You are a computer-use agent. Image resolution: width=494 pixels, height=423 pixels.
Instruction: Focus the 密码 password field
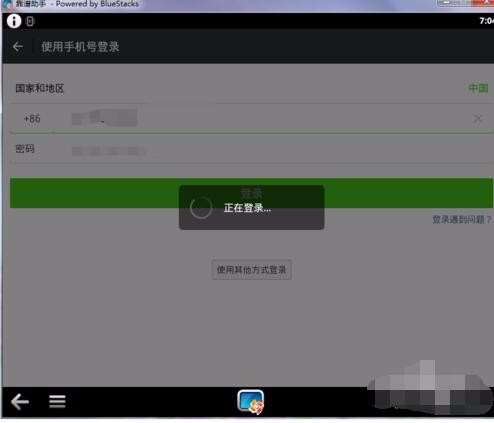coord(252,149)
